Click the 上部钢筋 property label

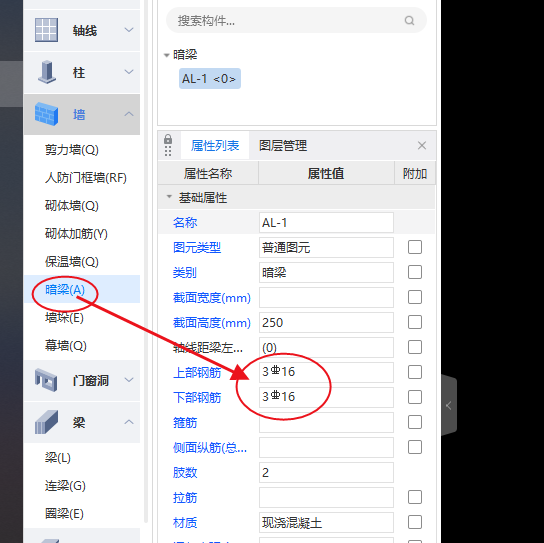coord(197,372)
